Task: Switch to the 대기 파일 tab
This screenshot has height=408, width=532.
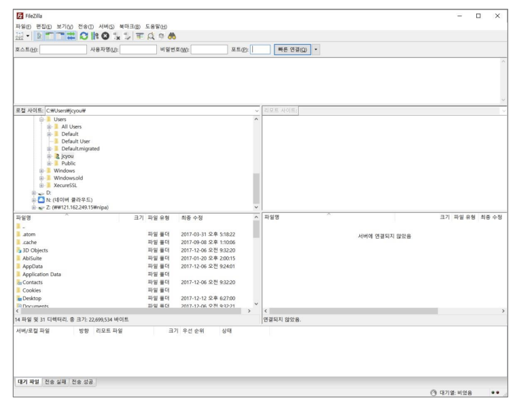Action: (x=29, y=382)
